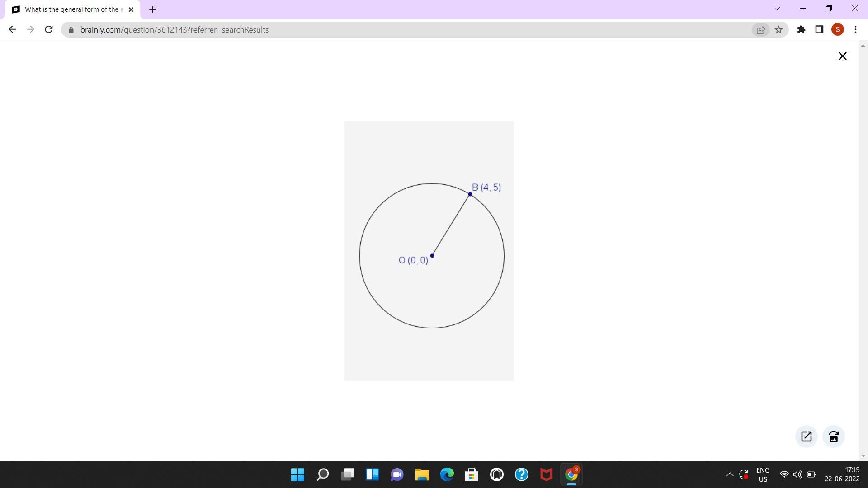Expand tab search dropdown arrow
The width and height of the screenshot is (868, 488).
coord(777,9)
